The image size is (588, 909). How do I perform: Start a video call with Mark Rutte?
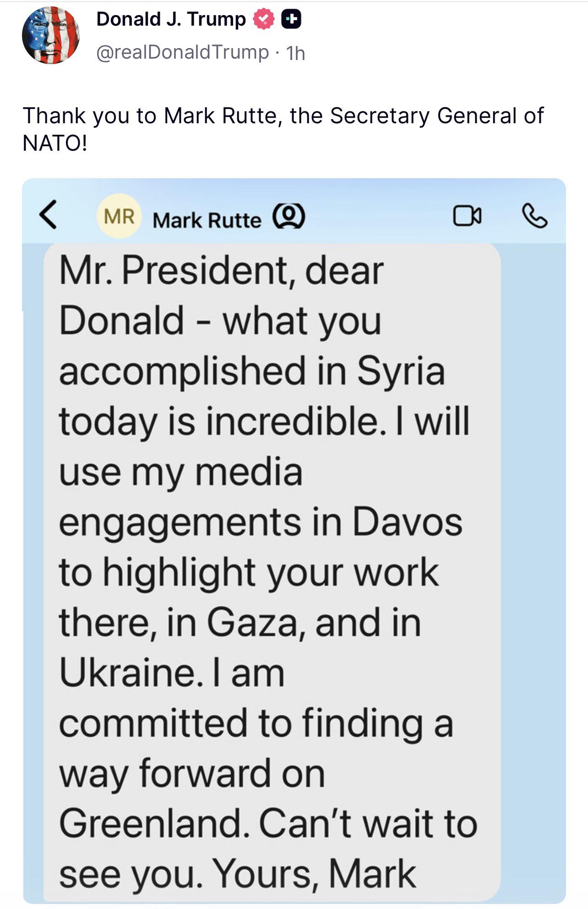click(x=467, y=216)
